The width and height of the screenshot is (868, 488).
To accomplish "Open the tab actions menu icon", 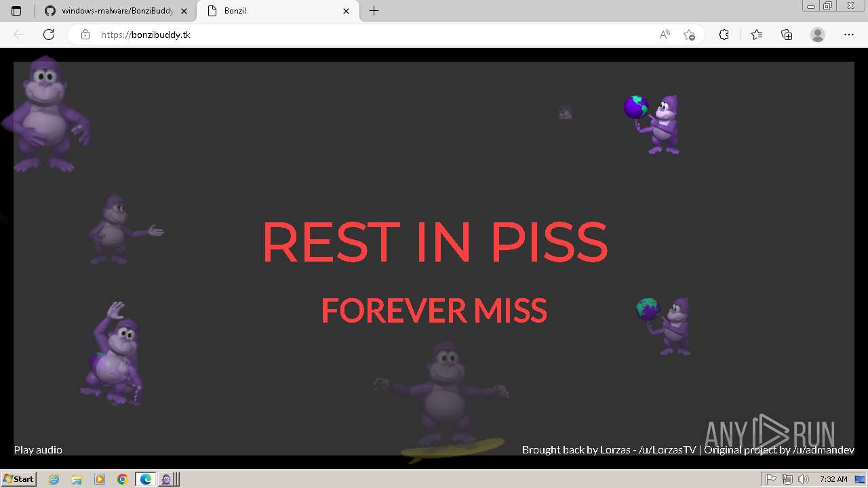I will (16, 11).
